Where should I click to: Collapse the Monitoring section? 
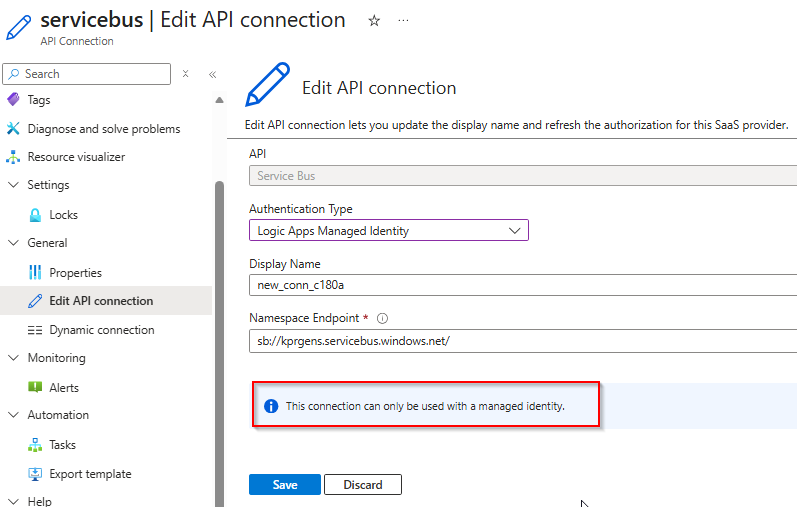[14, 357]
